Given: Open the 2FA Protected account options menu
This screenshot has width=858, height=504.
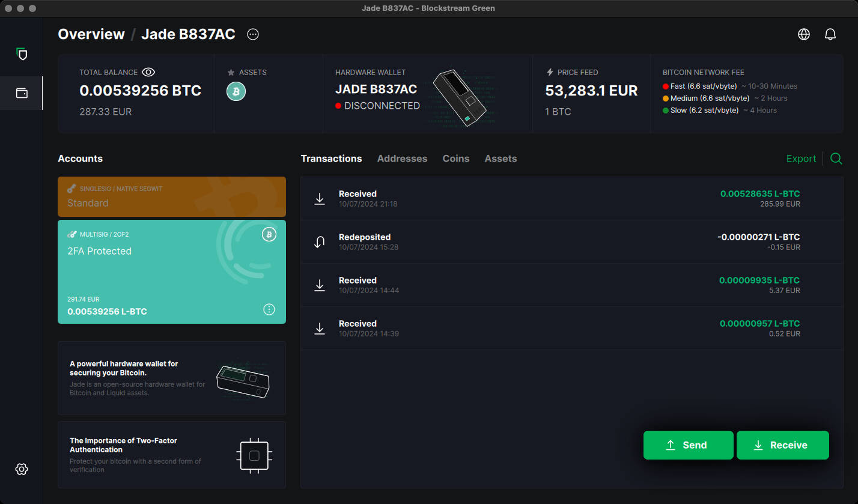Looking at the screenshot, I should point(269,309).
